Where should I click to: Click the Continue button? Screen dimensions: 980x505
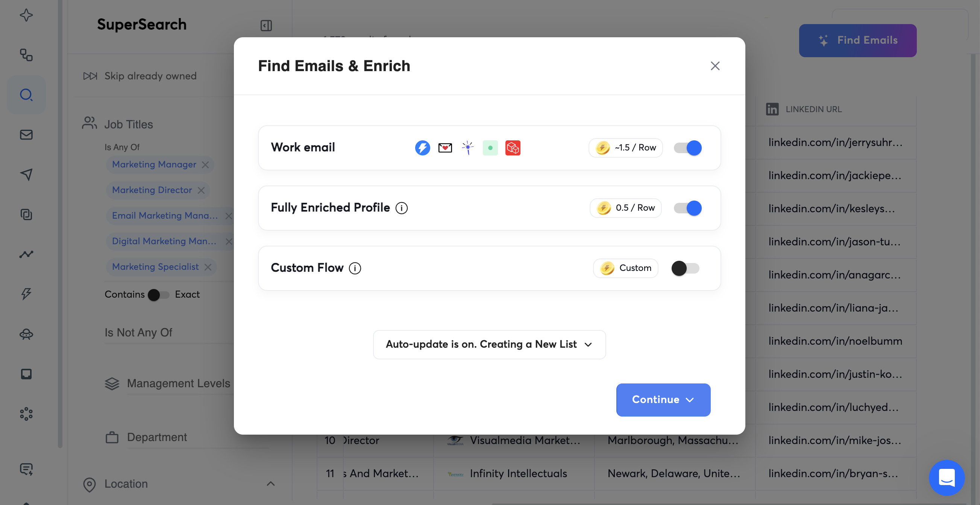pyautogui.click(x=663, y=400)
